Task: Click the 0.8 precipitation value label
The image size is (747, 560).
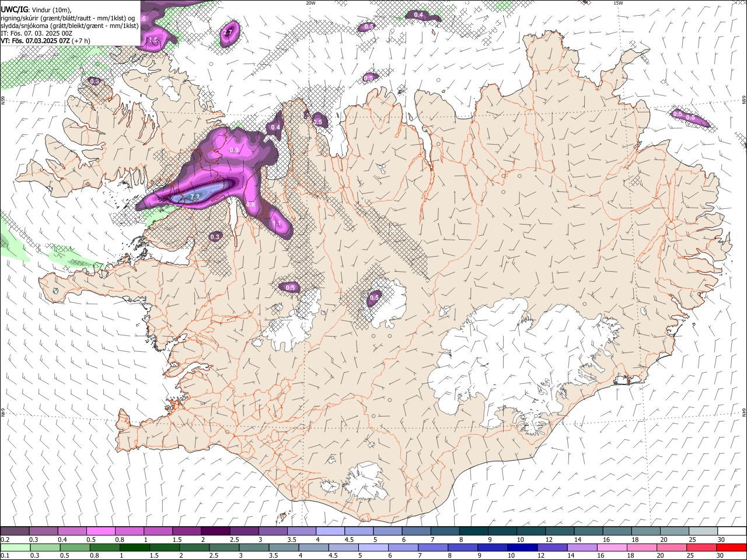Action: click(251, 205)
